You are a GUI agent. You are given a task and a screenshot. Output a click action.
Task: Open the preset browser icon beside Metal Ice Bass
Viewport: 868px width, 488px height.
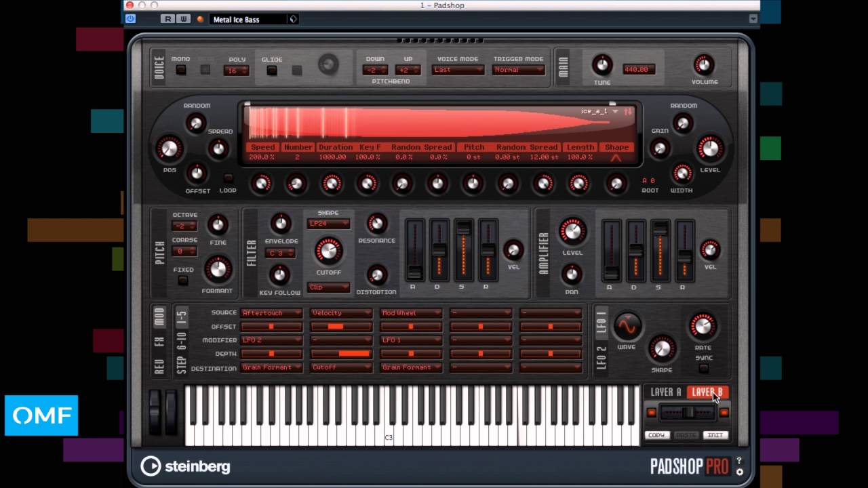coord(293,19)
